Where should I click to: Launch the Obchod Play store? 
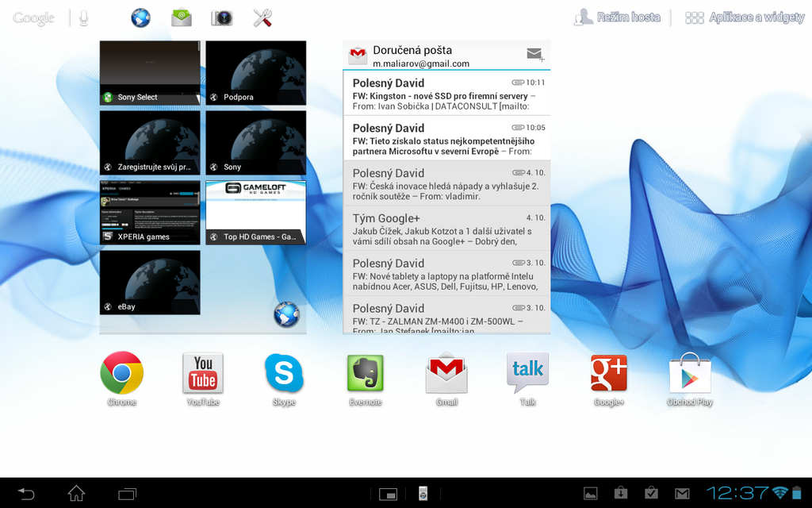[x=689, y=373]
